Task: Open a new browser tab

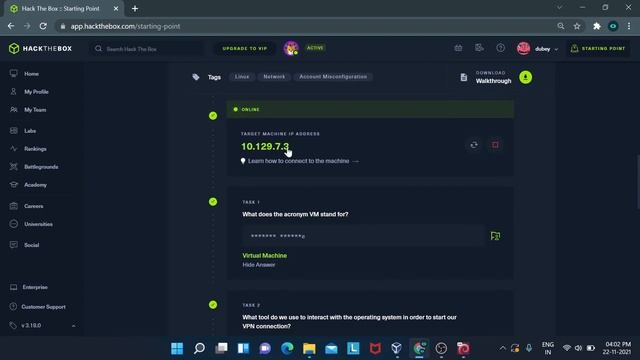Action: 135,9
